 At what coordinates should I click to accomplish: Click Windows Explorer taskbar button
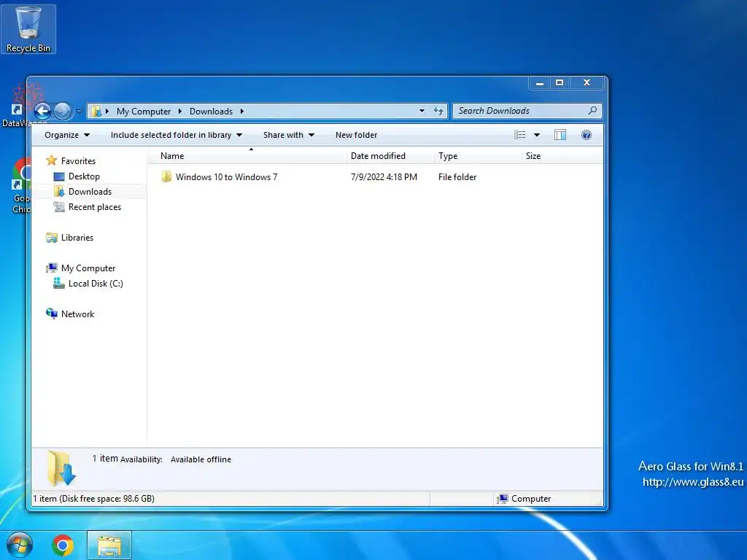109,545
